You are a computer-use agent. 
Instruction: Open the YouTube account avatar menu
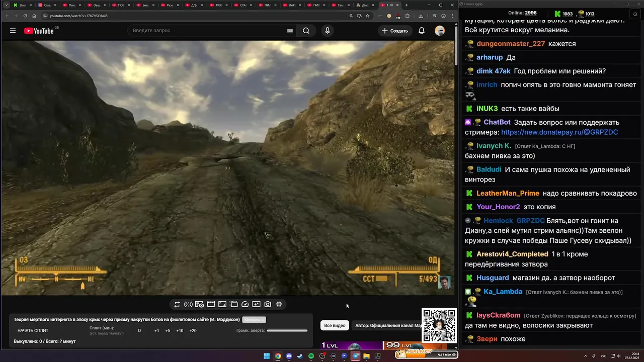pos(440,31)
